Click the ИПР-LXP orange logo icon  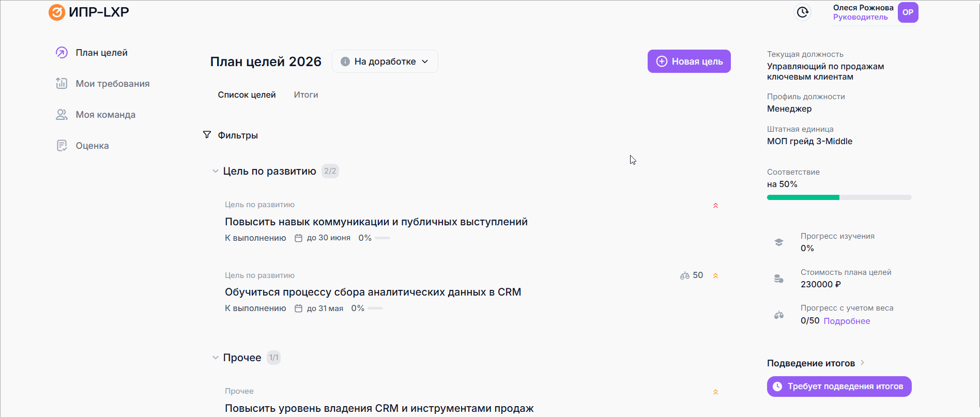56,12
